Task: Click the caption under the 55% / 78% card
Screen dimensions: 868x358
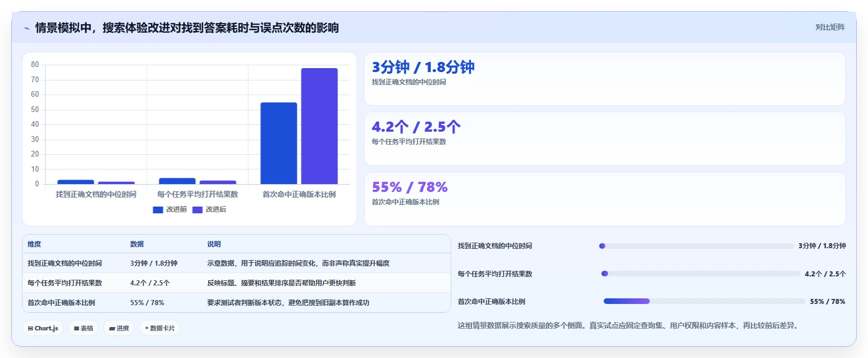Action: click(406, 202)
